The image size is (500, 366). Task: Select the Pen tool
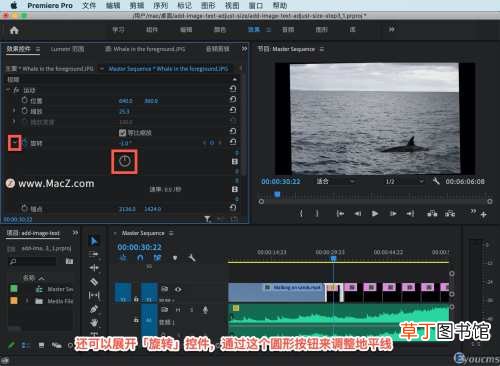click(x=94, y=309)
